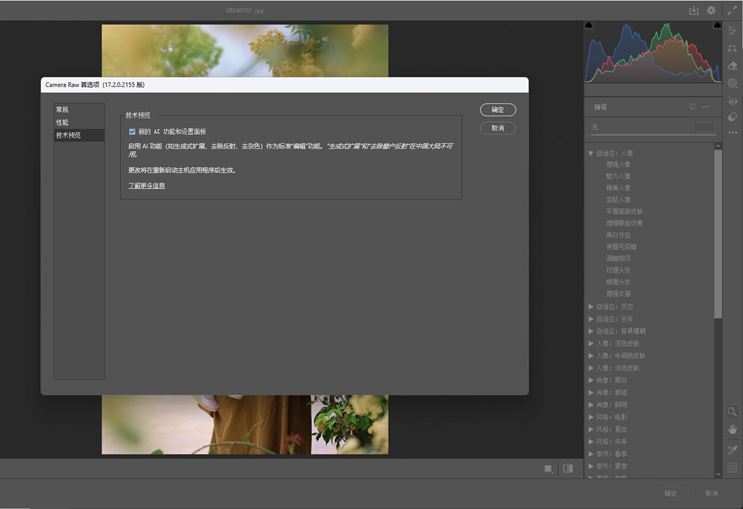Expand the 季节: 夏季 preset group

coord(591,466)
